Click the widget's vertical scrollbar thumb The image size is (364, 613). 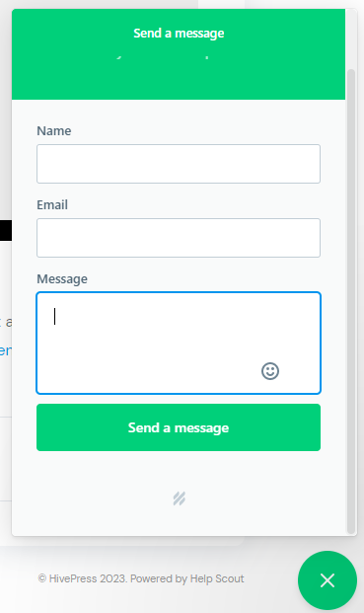click(x=351, y=301)
